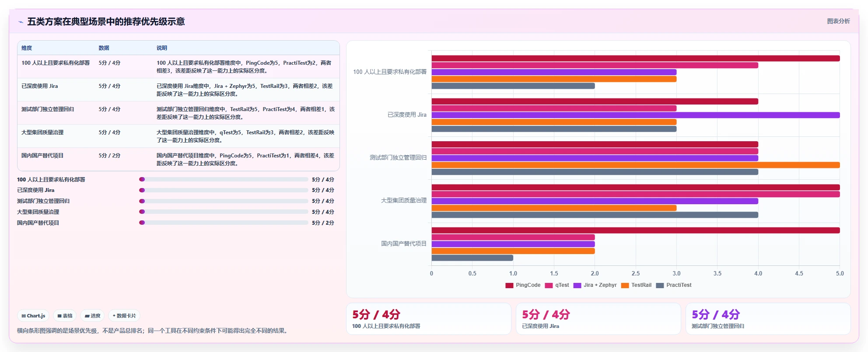Click the progress bar for 国内国产替代项目

(x=224, y=223)
